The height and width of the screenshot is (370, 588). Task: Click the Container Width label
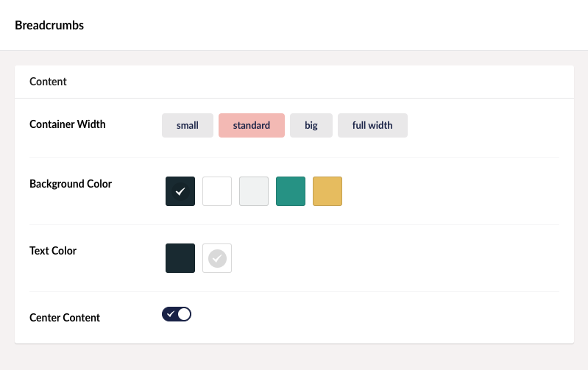click(x=68, y=124)
